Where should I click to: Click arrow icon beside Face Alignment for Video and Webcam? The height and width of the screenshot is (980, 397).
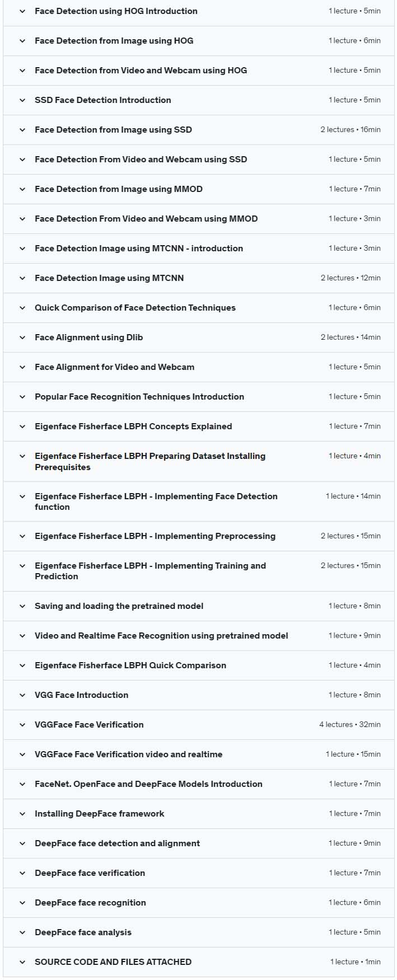coord(22,367)
